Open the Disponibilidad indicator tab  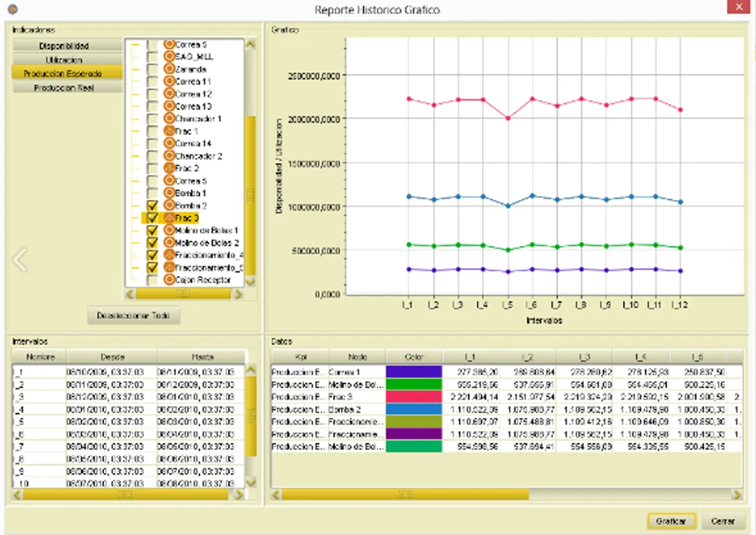point(68,45)
